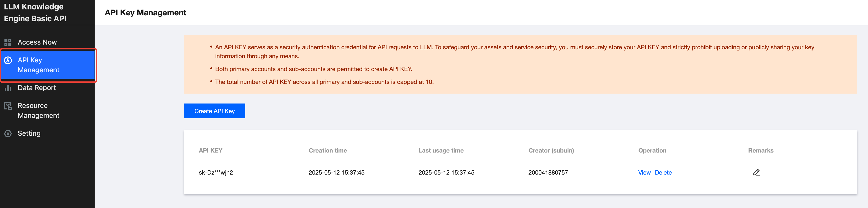Click the notice about capped at 10 keys

[324, 82]
